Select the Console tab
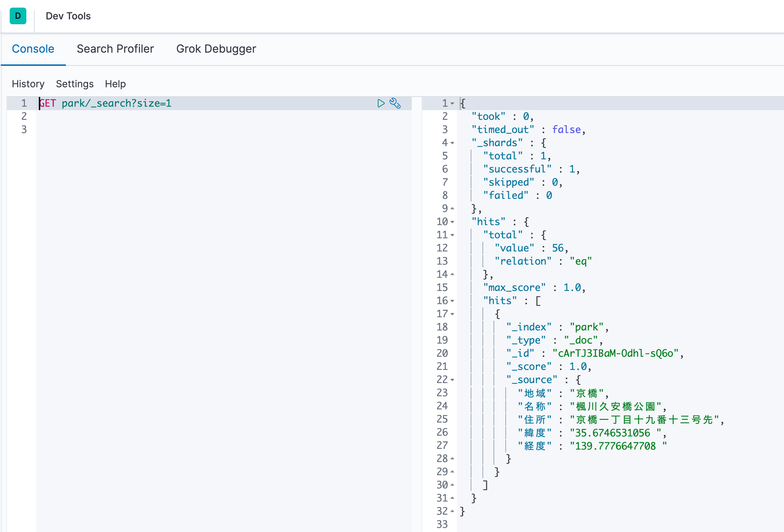784x532 pixels. [x=33, y=49]
